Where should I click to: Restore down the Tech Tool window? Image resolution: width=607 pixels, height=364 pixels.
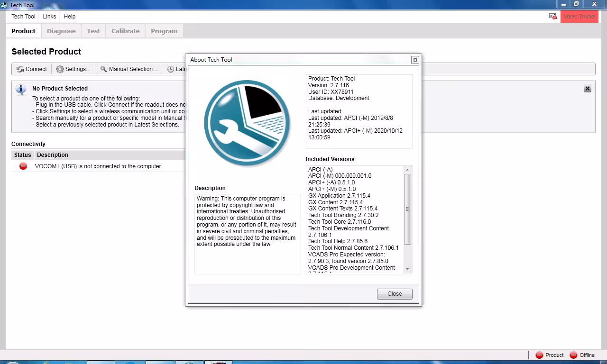[x=576, y=4]
